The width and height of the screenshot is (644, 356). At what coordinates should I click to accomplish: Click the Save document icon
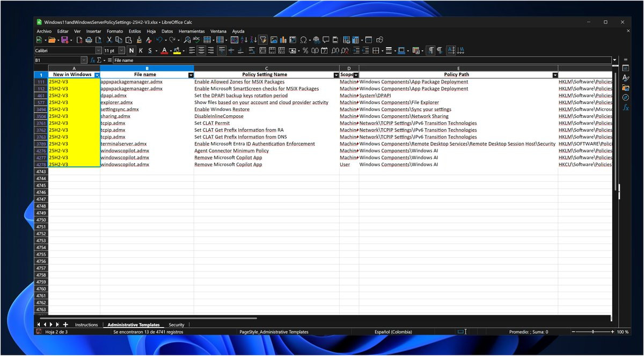point(65,40)
